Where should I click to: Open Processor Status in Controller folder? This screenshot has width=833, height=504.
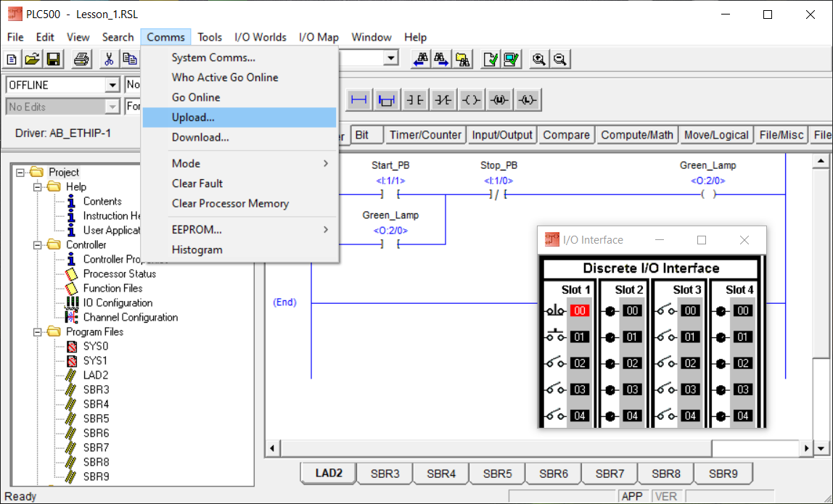point(120,273)
